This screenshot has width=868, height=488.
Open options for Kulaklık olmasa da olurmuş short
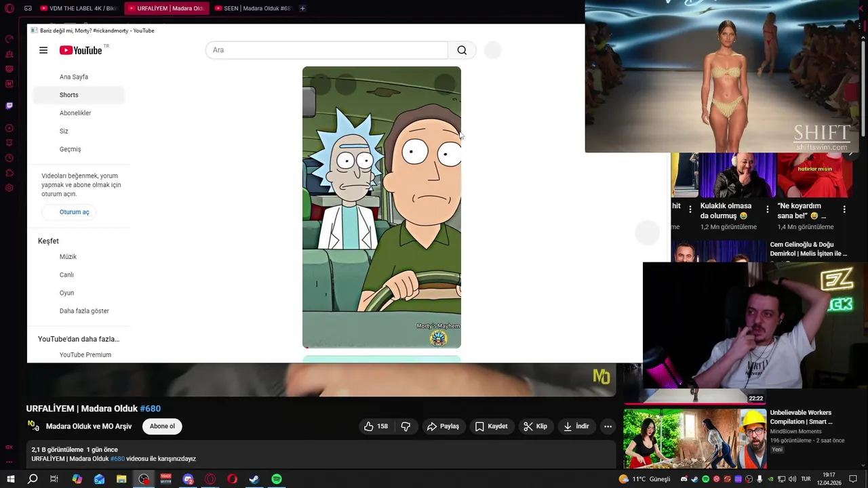(x=767, y=209)
